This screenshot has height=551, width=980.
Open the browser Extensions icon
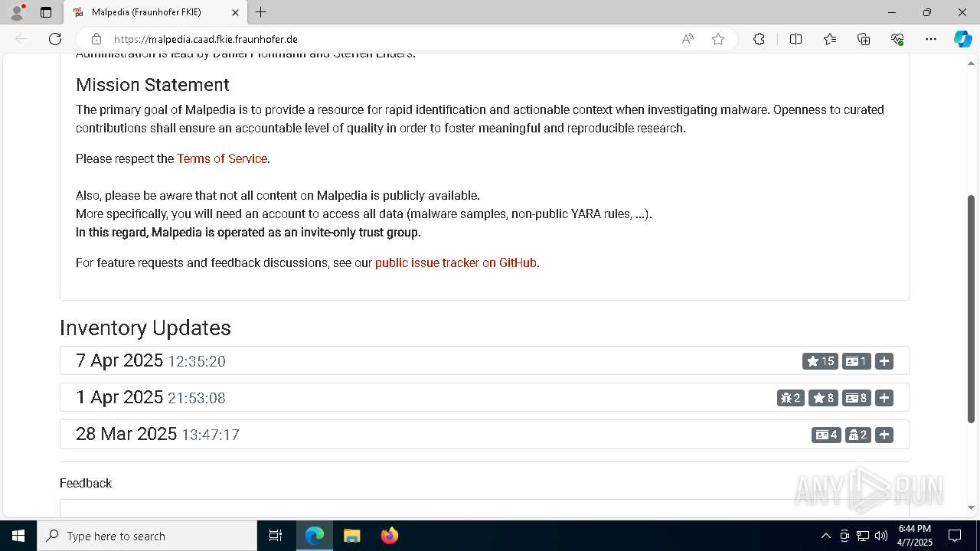tap(759, 39)
